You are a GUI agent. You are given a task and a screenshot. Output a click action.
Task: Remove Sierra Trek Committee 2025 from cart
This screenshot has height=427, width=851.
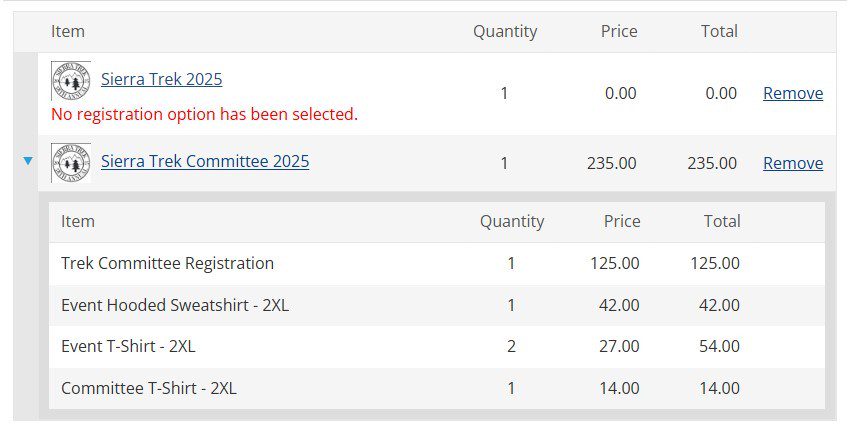pyautogui.click(x=793, y=163)
